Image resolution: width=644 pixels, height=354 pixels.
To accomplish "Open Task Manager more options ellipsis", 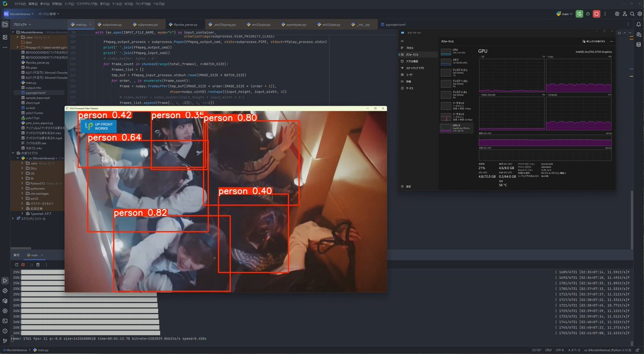I will tap(610, 41).
